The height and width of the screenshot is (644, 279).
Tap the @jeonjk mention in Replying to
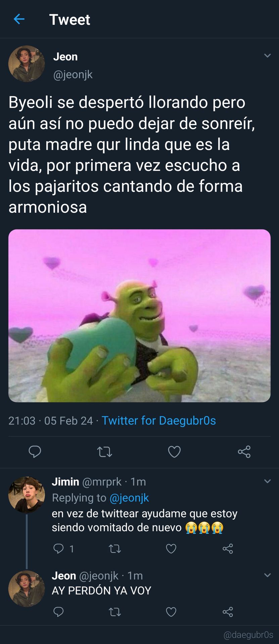[129, 498]
